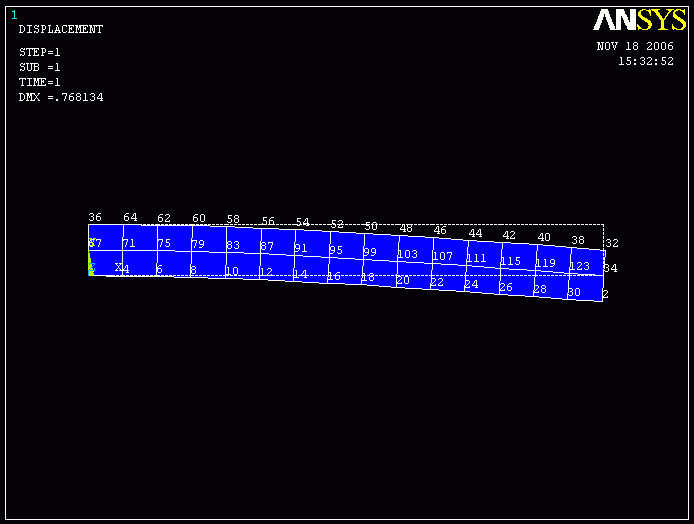Click node number 6
This screenshot has width=694, height=524.
(x=160, y=269)
